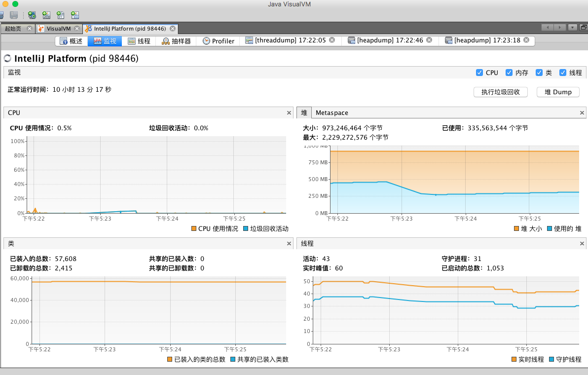Screen dimensions: 588x375
Task: Click the uptime text 10 小时 13 分 17 秒
Action: [82, 90]
